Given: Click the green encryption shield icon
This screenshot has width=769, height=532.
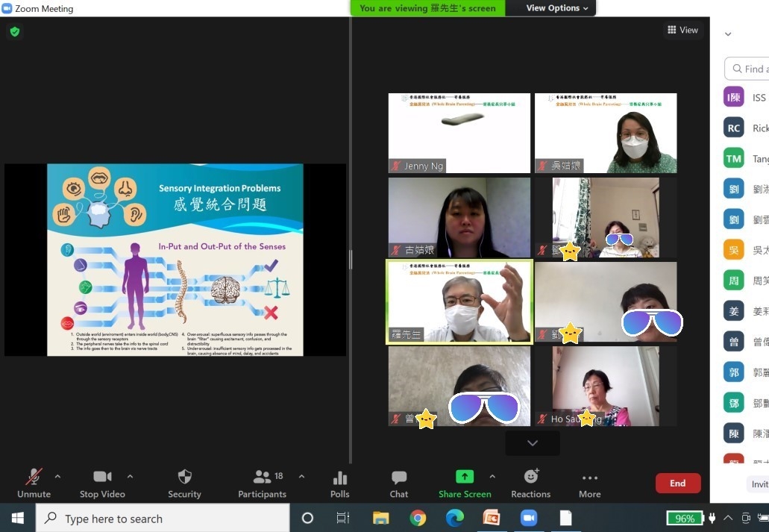Looking at the screenshot, I should pyautogui.click(x=14, y=32).
